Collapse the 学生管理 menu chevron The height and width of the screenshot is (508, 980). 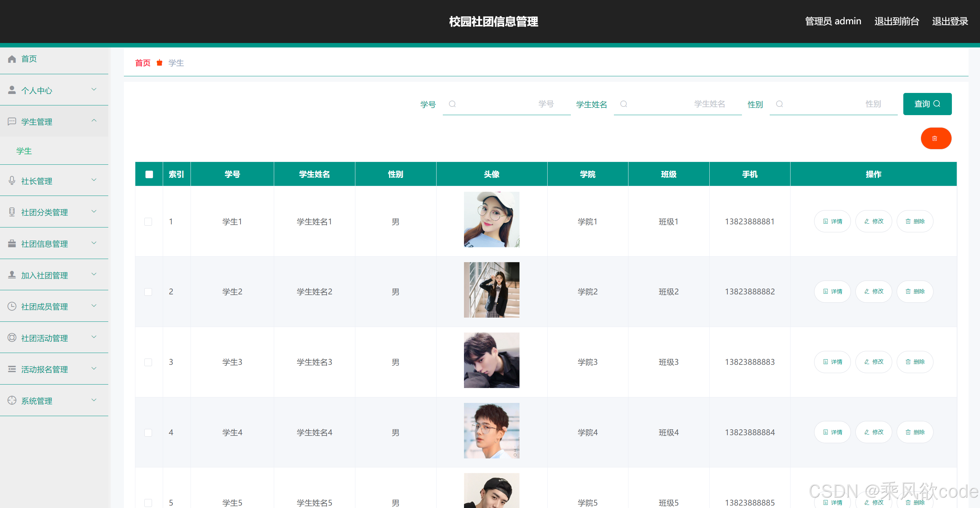point(94,121)
